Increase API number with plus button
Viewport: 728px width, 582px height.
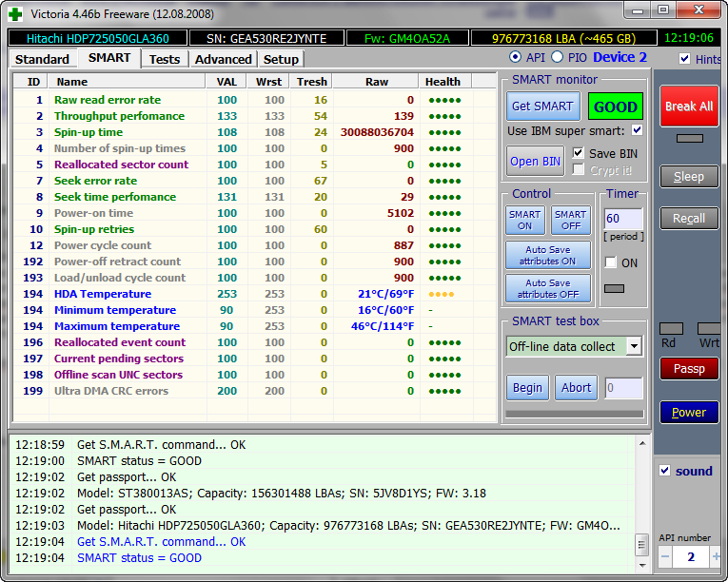716,556
